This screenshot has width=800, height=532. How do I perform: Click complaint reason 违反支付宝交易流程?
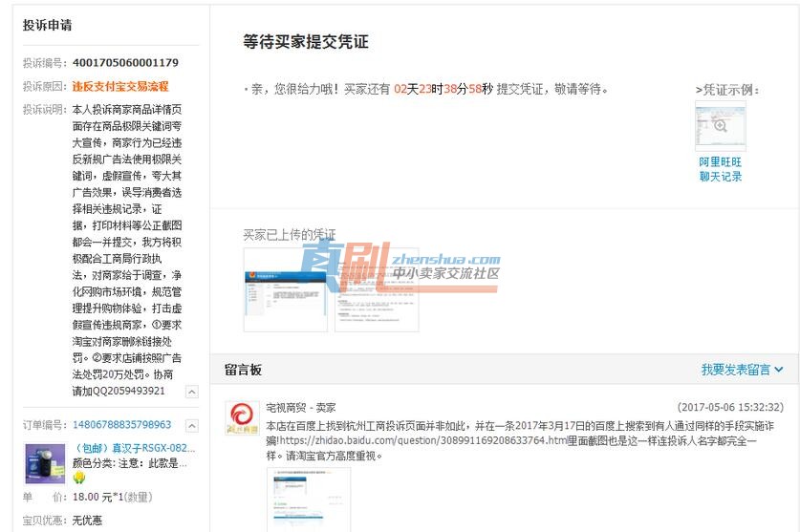[120, 86]
